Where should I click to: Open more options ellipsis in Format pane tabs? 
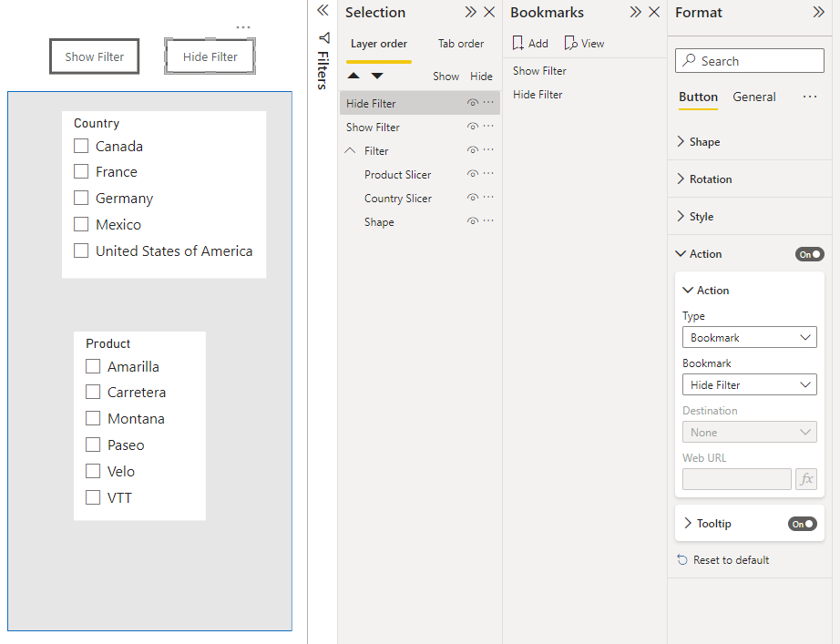[x=810, y=97]
